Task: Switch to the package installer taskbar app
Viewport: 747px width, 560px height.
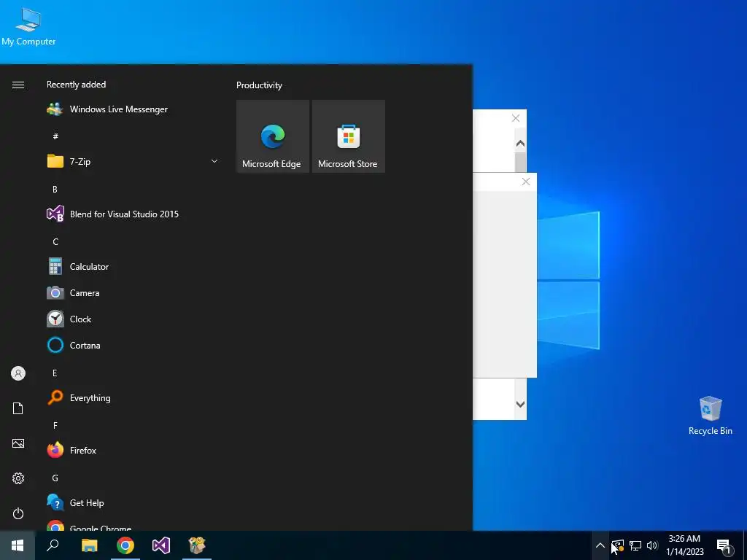Action: 197,545
